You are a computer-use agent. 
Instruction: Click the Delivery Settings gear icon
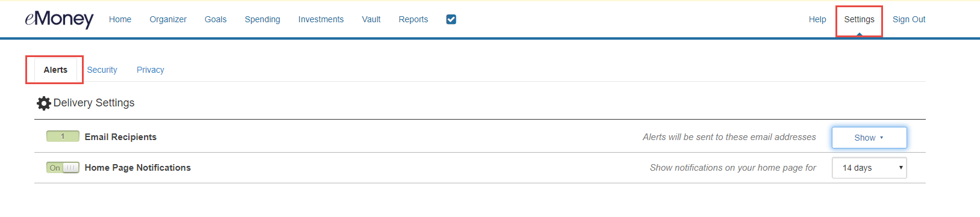pyautogui.click(x=43, y=103)
